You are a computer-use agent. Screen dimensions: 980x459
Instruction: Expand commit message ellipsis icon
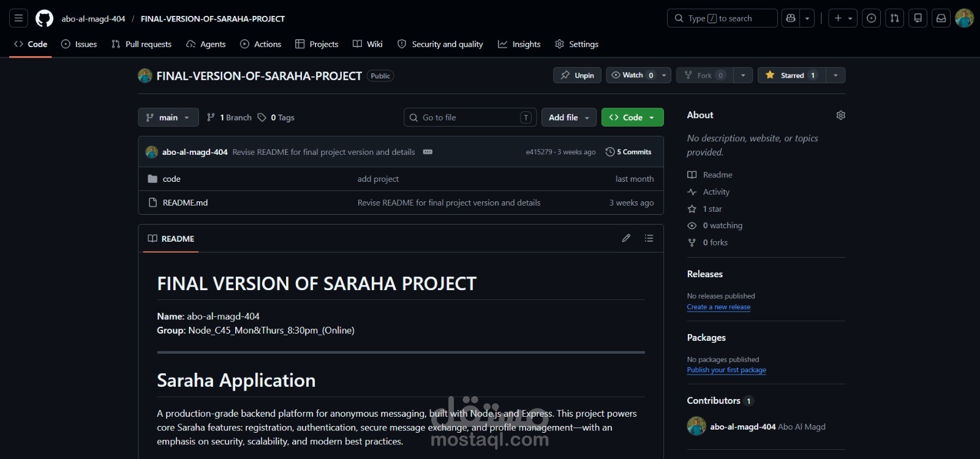(428, 152)
